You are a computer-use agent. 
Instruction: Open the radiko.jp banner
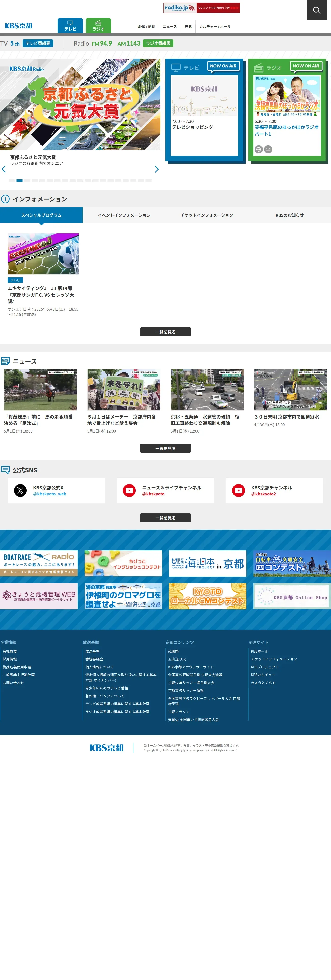pyautogui.click(x=201, y=8)
